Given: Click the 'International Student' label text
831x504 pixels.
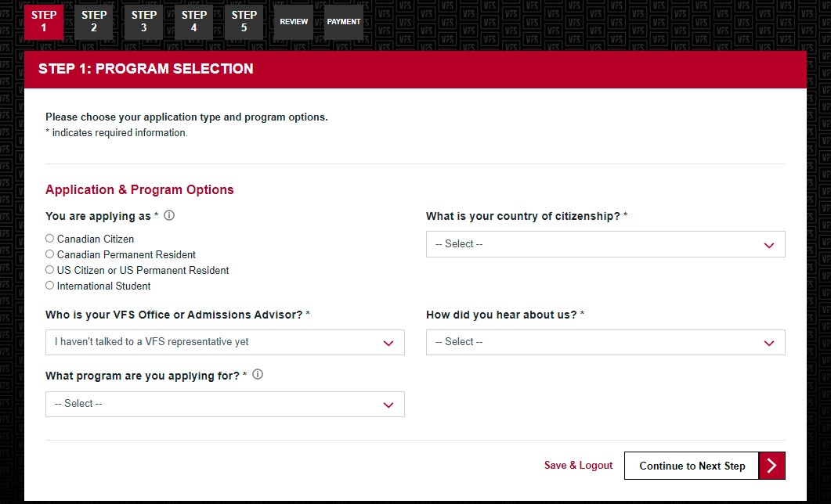Looking at the screenshot, I should coord(104,286).
